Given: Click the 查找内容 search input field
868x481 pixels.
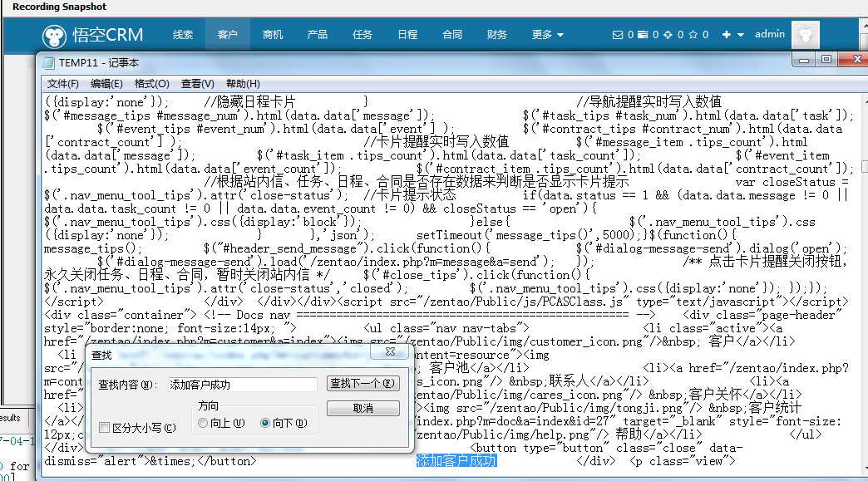Looking at the screenshot, I should 242,385.
